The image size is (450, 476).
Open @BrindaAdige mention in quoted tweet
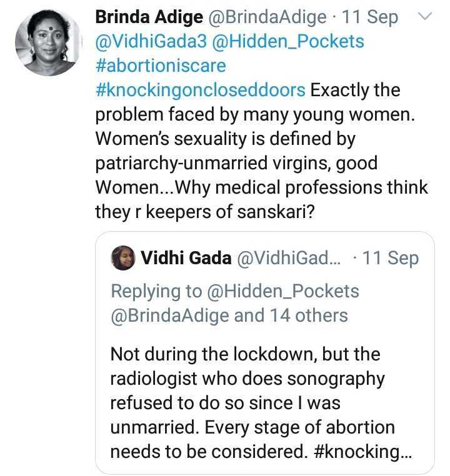tap(169, 315)
